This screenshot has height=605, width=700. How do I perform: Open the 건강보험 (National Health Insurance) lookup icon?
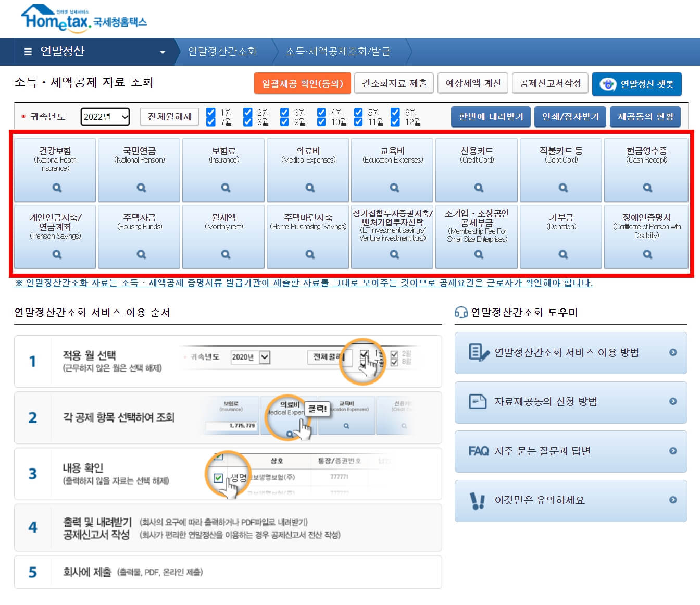[55, 188]
